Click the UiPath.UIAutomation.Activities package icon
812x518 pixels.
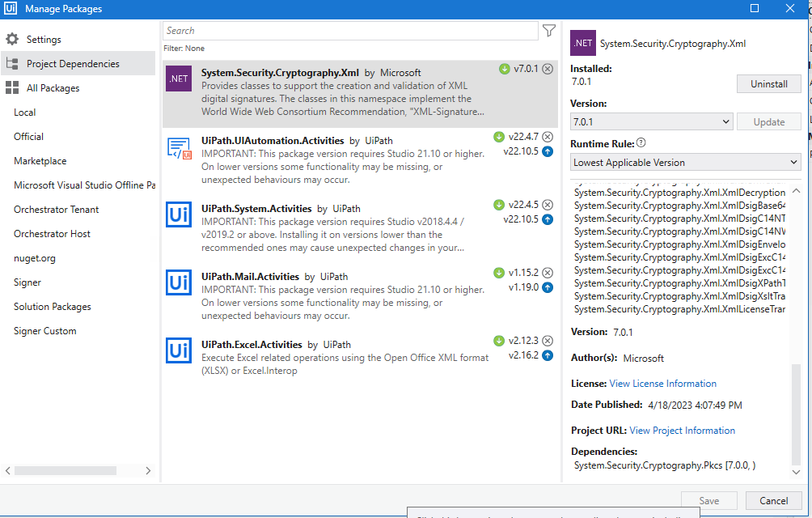click(180, 147)
